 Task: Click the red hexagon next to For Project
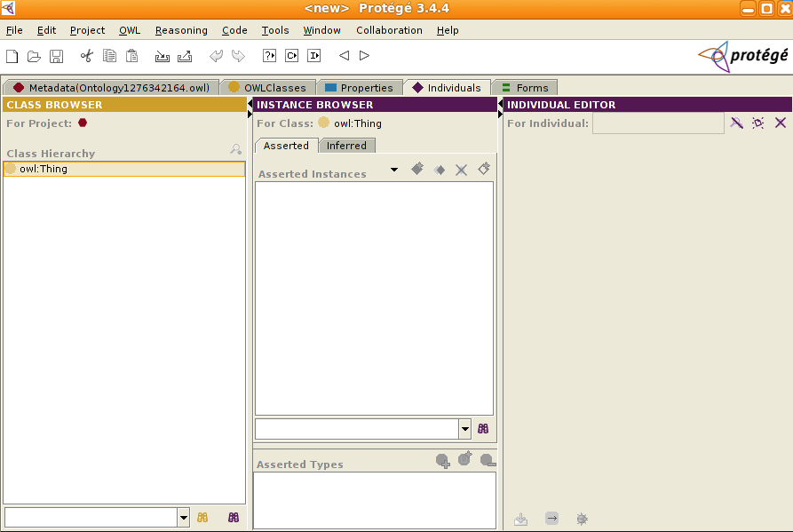tap(83, 123)
